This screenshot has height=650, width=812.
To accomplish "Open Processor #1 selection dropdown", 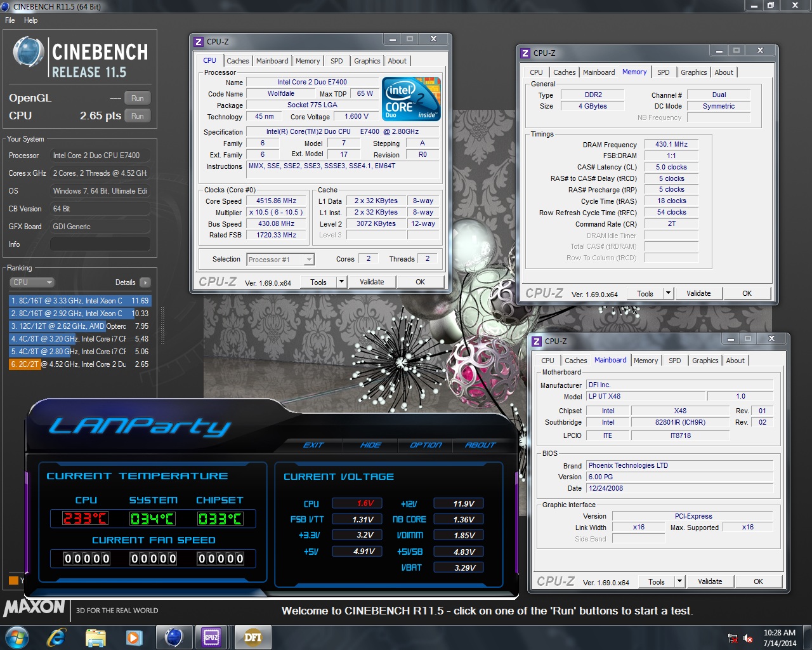I will click(x=281, y=260).
